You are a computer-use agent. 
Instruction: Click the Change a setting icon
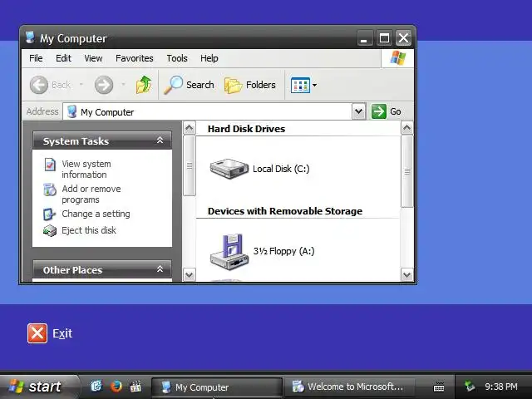(50, 214)
